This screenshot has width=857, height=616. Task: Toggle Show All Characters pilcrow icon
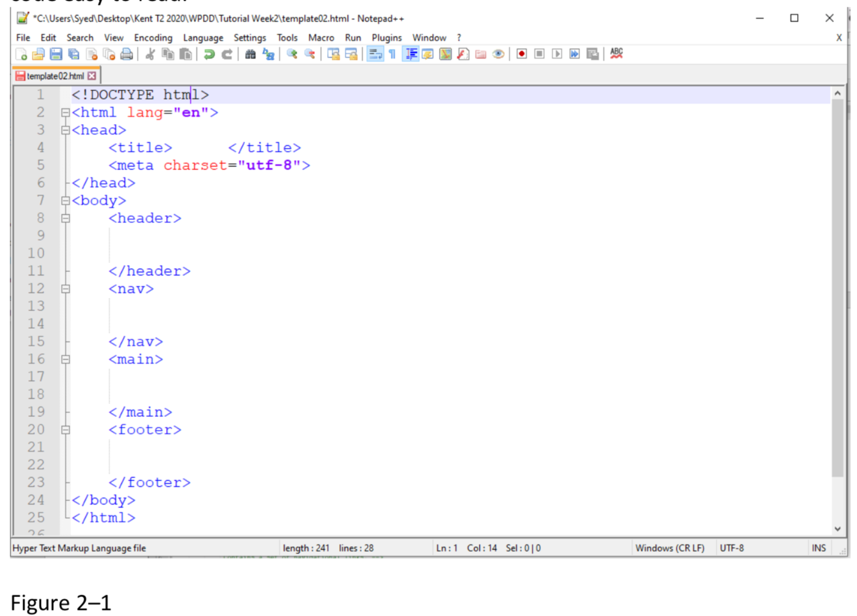point(392,54)
